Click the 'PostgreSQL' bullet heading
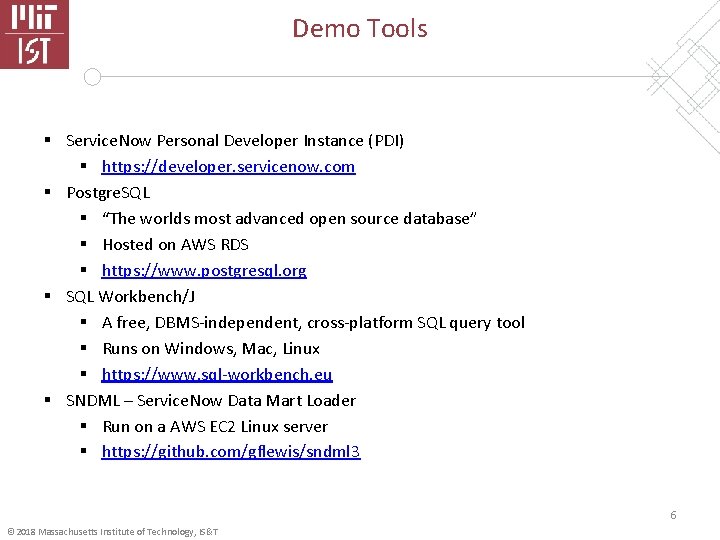Screen dimensions: 720x540 pos(108,193)
